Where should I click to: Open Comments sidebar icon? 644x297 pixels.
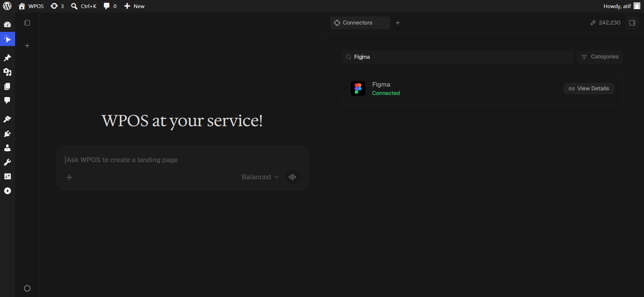pyautogui.click(x=7, y=101)
